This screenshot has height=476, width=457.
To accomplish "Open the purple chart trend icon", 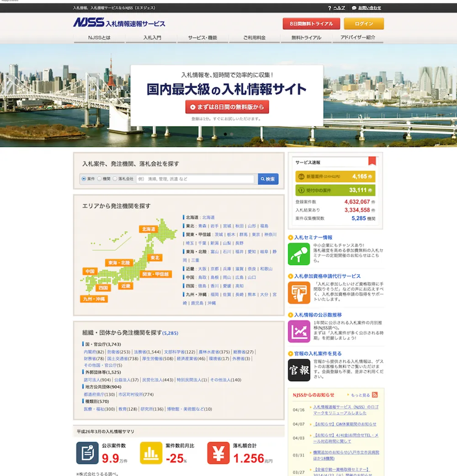I will click(299, 332).
